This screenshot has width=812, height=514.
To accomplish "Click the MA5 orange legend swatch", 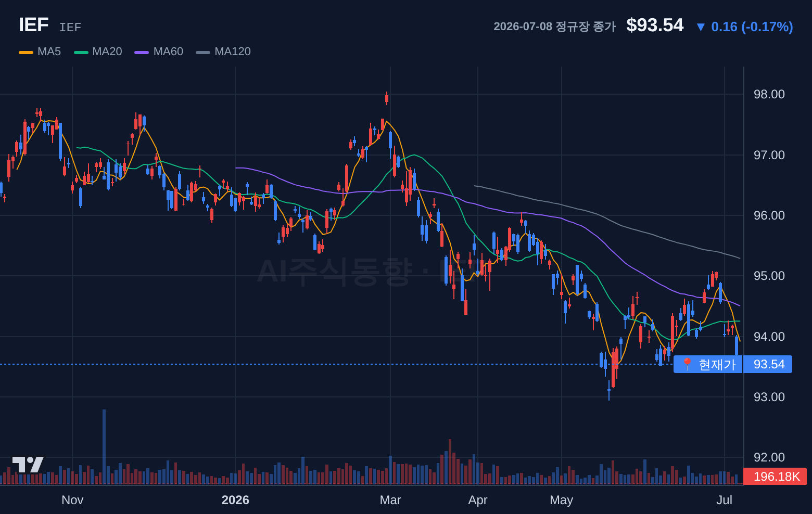I will click(26, 52).
